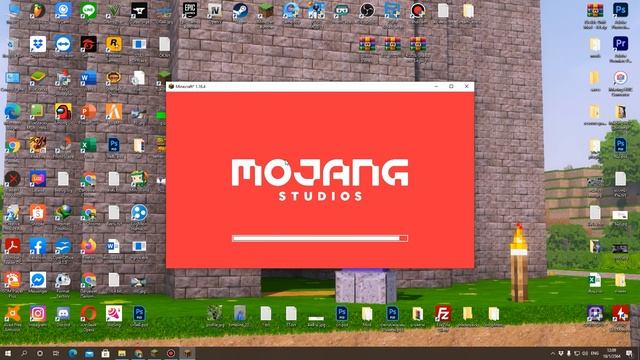Select the Garena desktop icon
Viewport: 640px width, 360px height.
pos(88,44)
